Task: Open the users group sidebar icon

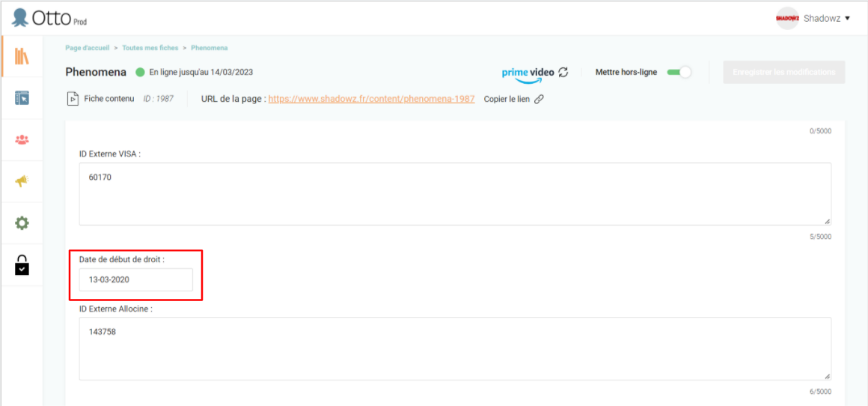Action: coord(22,139)
